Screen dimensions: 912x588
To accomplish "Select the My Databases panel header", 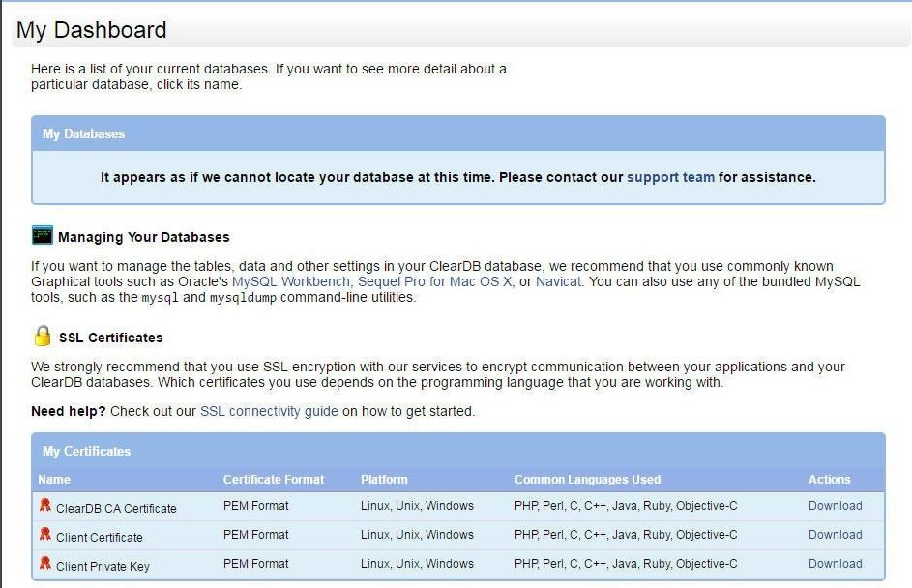I will pyautogui.click(x=458, y=133).
